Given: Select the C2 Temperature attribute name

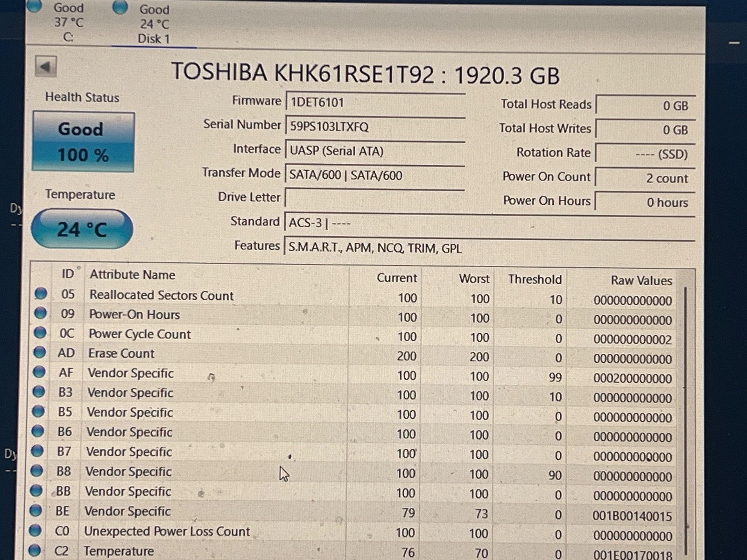Looking at the screenshot, I should (x=119, y=551).
